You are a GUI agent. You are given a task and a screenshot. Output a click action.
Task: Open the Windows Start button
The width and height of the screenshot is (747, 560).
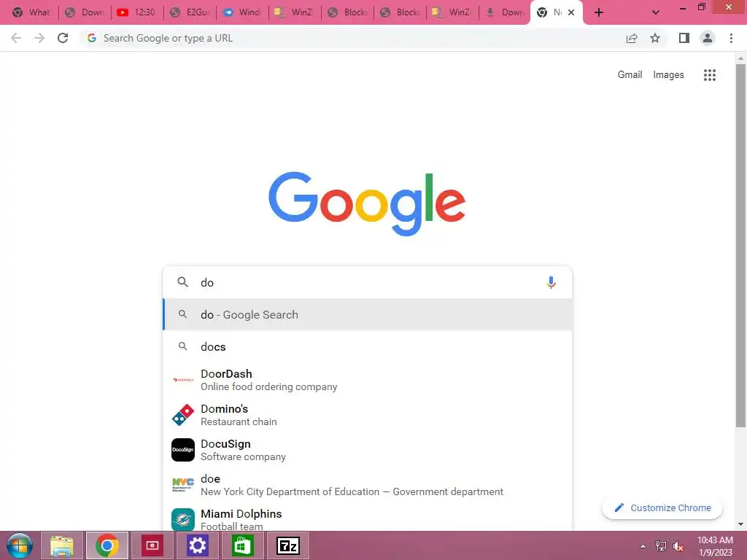coord(20,545)
